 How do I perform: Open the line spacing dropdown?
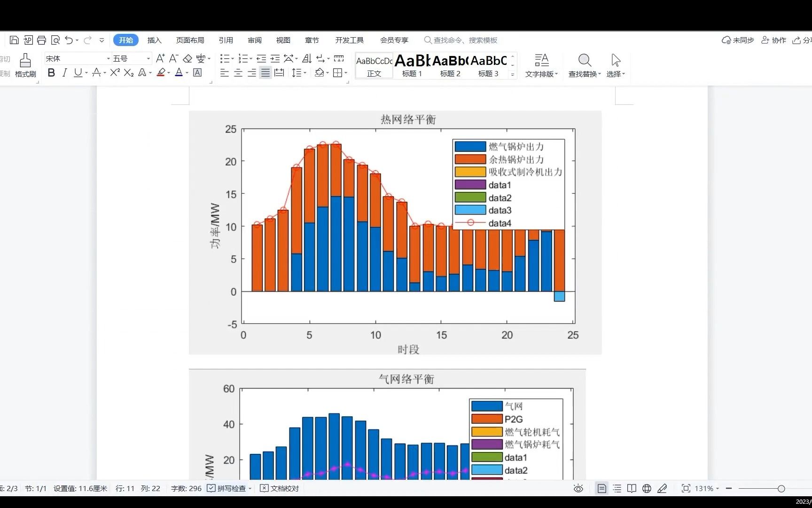tap(299, 72)
